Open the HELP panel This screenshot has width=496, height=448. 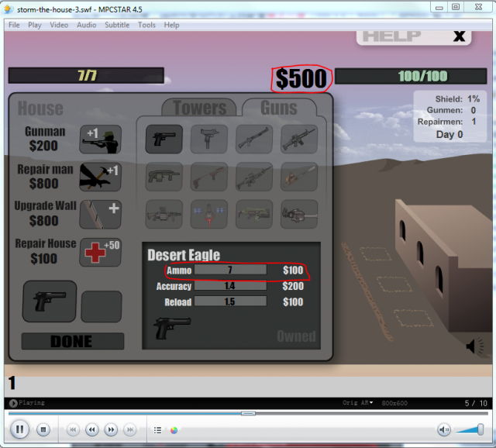click(x=391, y=36)
